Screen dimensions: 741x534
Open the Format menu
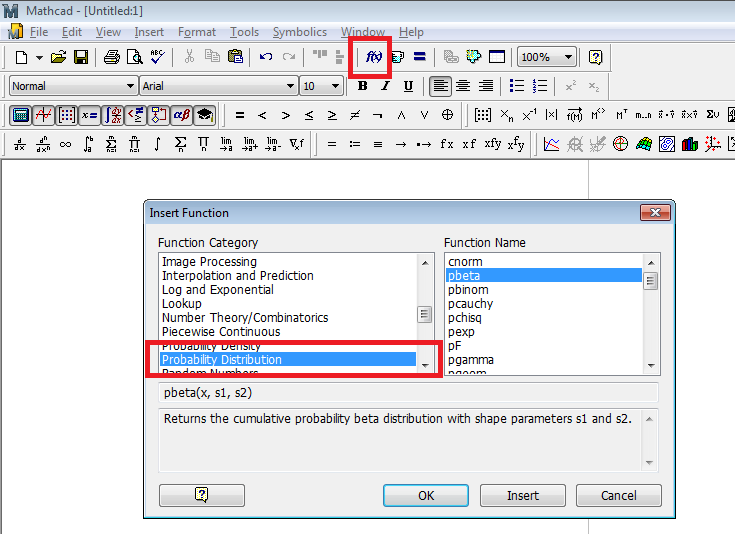197,32
